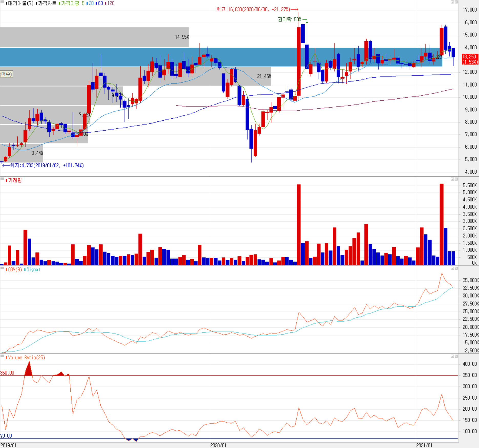Click the 400.00 Volume Ratio axis label
The width and height of the screenshot is (479, 448).
pyautogui.click(x=470, y=364)
